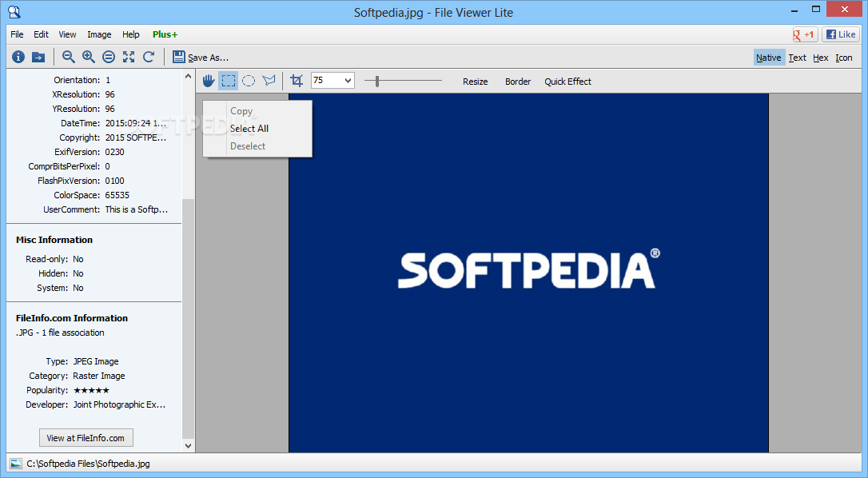Switch to Icon view
This screenshot has height=478, width=868.
coord(844,58)
